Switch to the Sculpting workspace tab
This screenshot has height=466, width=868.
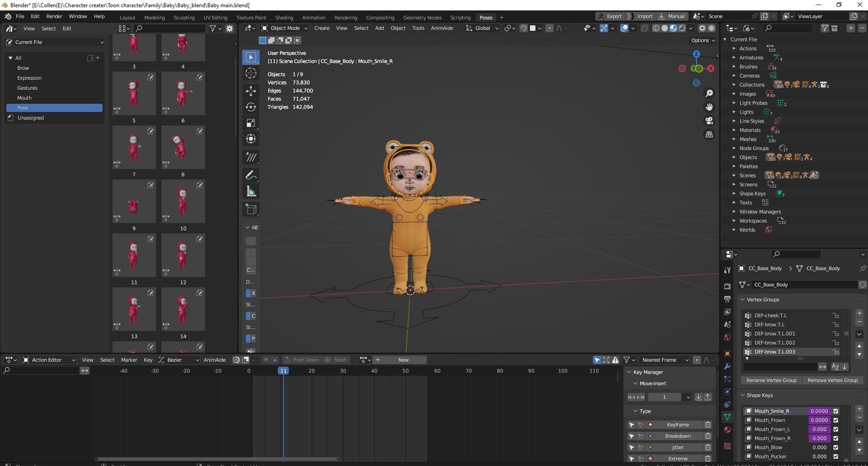coord(184,18)
